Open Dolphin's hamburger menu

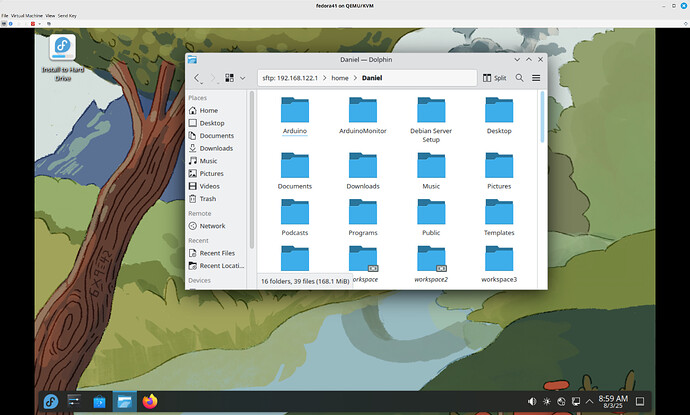click(x=536, y=77)
